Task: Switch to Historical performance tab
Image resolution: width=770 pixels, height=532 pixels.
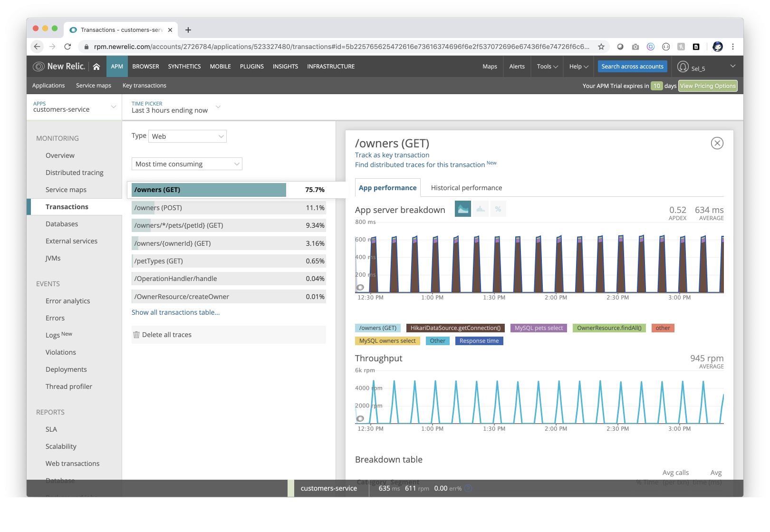Action: pos(466,188)
